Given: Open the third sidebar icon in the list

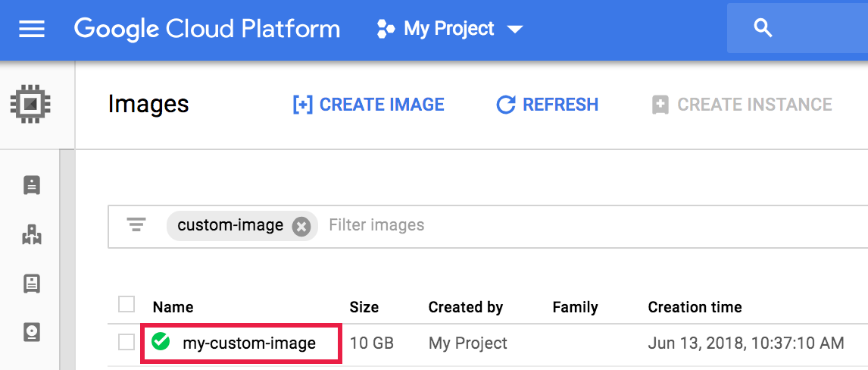Looking at the screenshot, I should click(x=32, y=284).
